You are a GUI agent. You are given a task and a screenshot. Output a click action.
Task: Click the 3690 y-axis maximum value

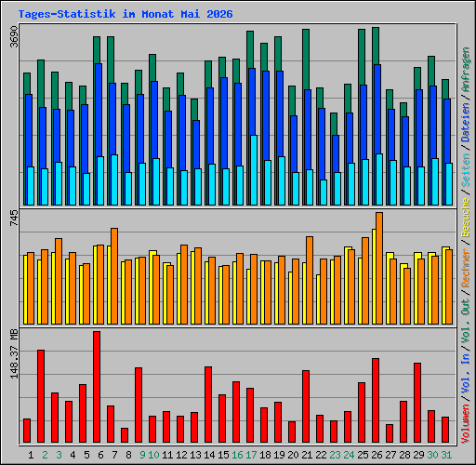click(x=14, y=37)
